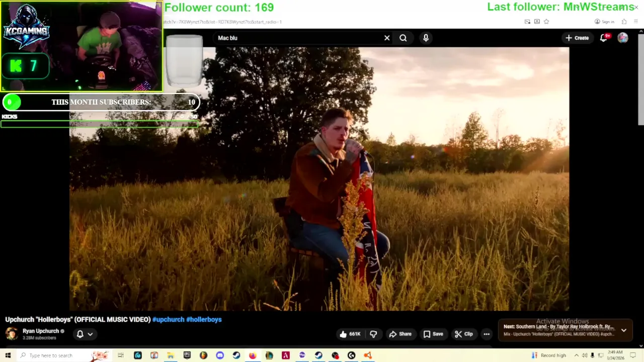Open Ryan Upchurch channel name link
This screenshot has height=362, width=644.
pos(41,331)
